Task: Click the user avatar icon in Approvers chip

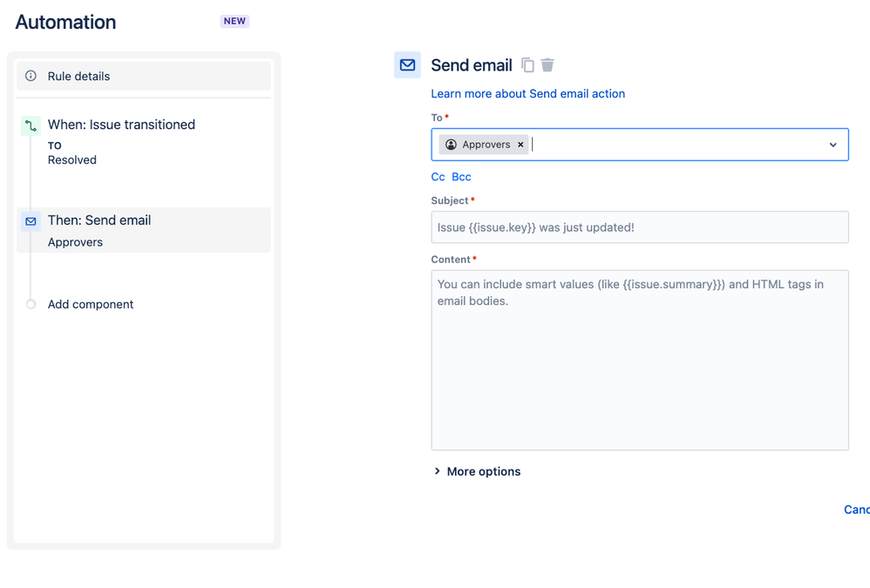Action: [451, 145]
